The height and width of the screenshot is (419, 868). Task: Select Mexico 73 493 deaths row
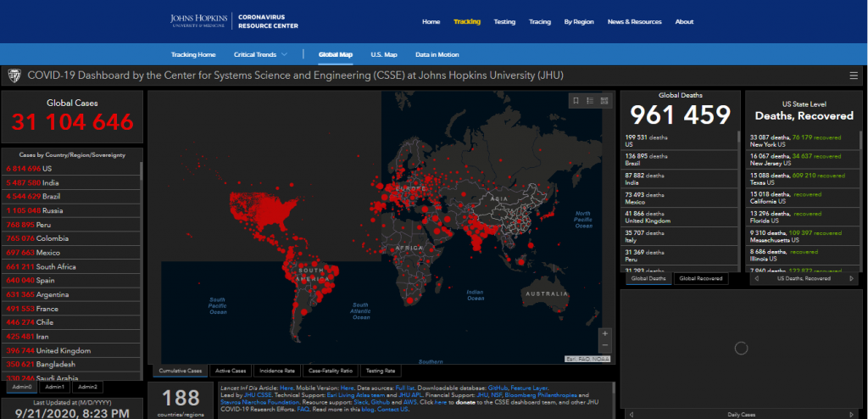(x=679, y=198)
